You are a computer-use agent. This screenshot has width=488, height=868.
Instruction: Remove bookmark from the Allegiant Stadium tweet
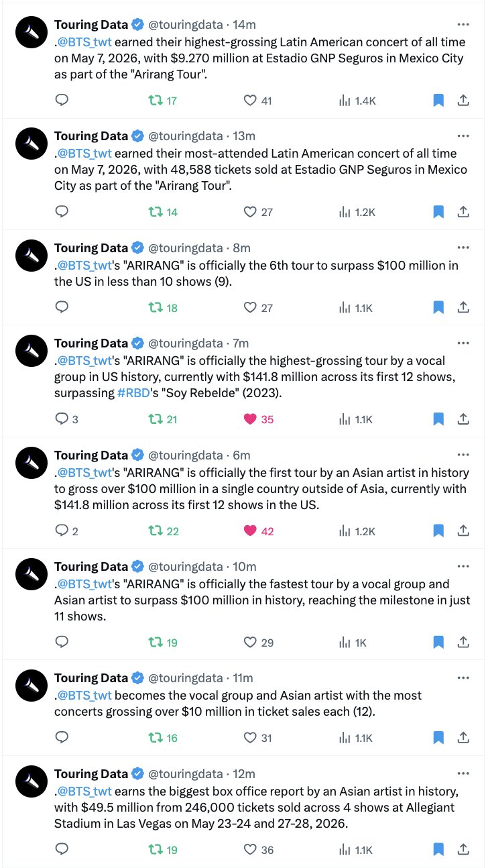click(x=438, y=849)
